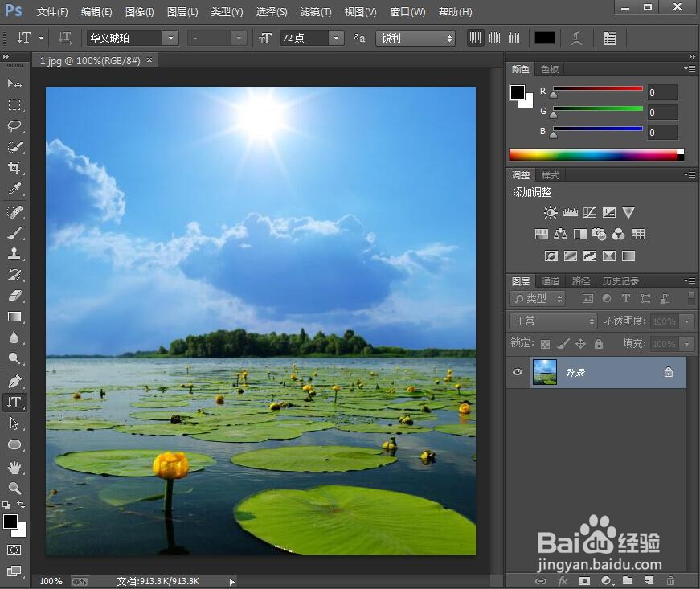Toggle Quick Mask mode
The height and width of the screenshot is (589, 700).
[x=14, y=550]
